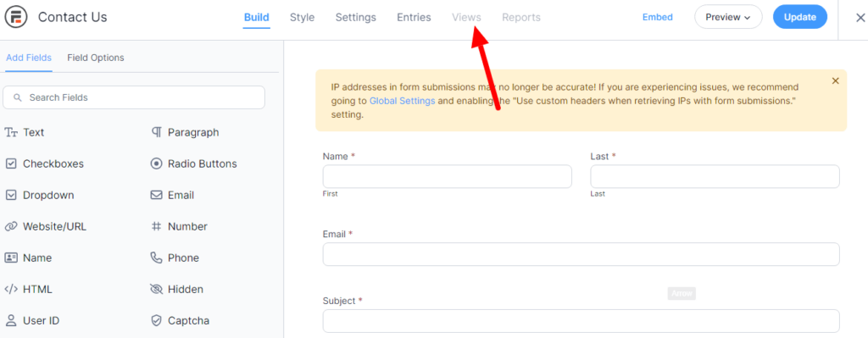Switch to the Field Options tab

tap(96, 58)
